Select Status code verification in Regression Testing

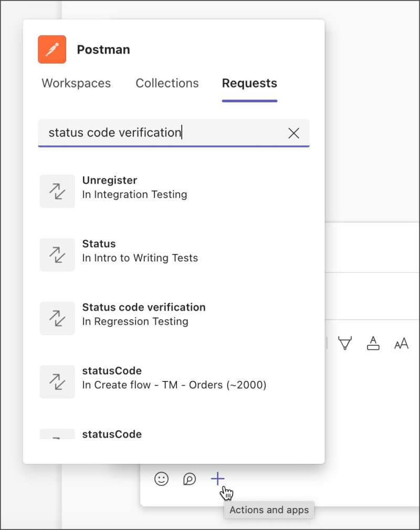point(143,314)
